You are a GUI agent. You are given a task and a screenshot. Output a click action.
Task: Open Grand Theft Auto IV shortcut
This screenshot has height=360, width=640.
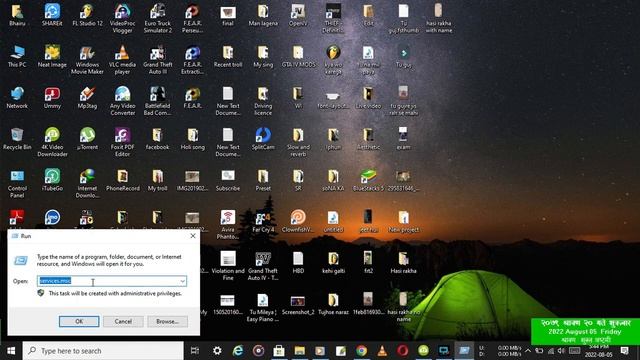click(x=263, y=266)
